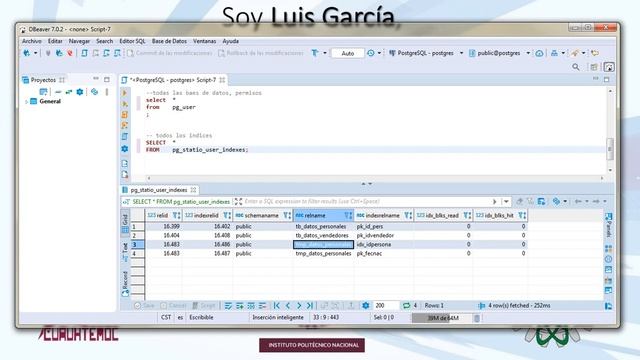Open the Ventanas menu
This screenshot has height=360, width=640.
tap(204, 41)
